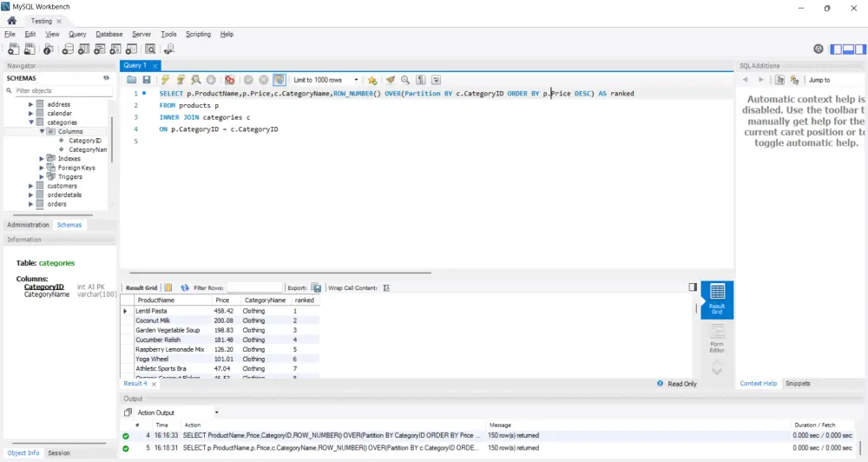Image resolution: width=868 pixels, height=462 pixels.
Task: Open the Limit to 1000 rows dropdown
Action: [326, 80]
